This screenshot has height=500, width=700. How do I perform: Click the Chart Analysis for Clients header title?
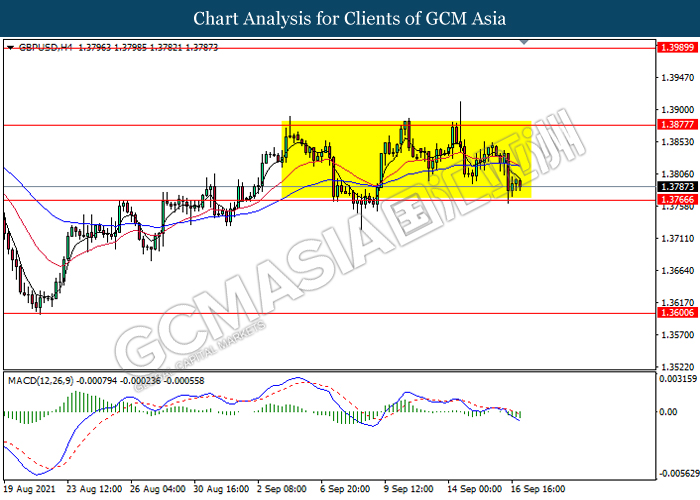click(350, 19)
